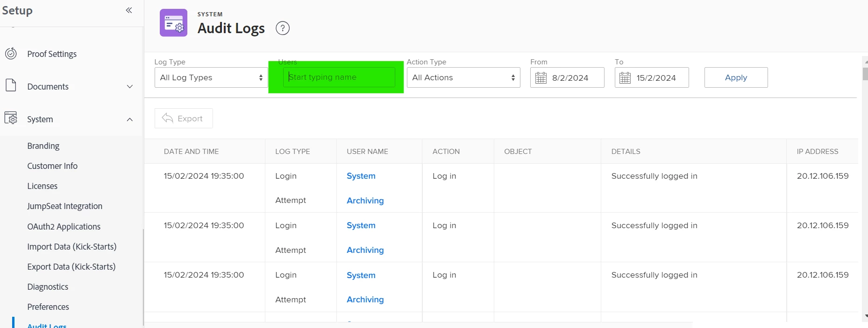This screenshot has width=868, height=328.
Task: Open System user link in second row
Action: (x=361, y=225)
